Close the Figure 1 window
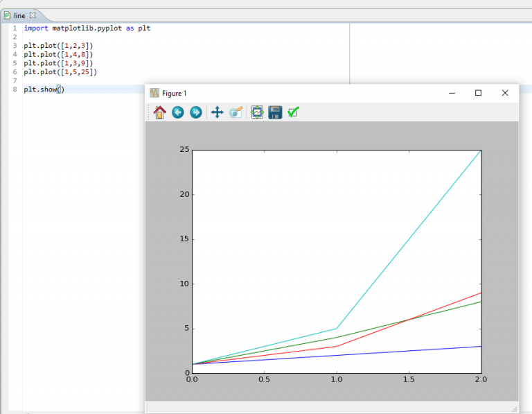 (x=505, y=93)
